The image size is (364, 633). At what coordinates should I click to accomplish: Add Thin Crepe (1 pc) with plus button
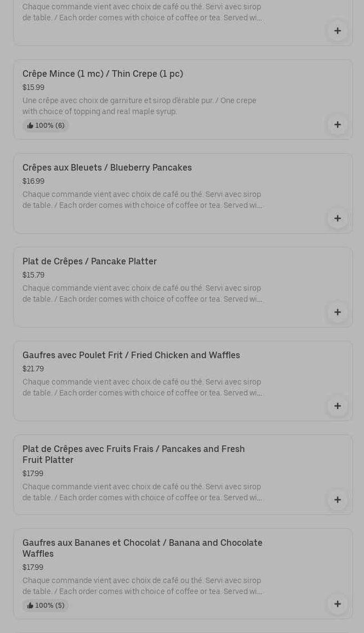tap(337, 125)
